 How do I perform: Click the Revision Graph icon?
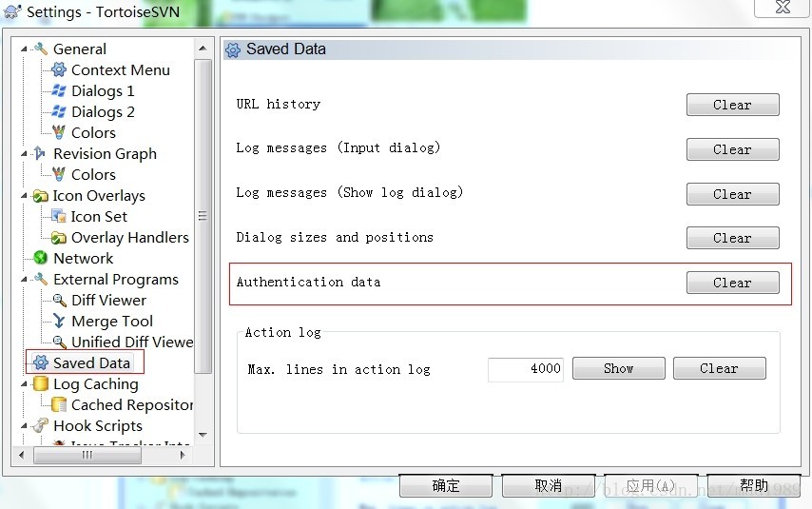[x=40, y=153]
